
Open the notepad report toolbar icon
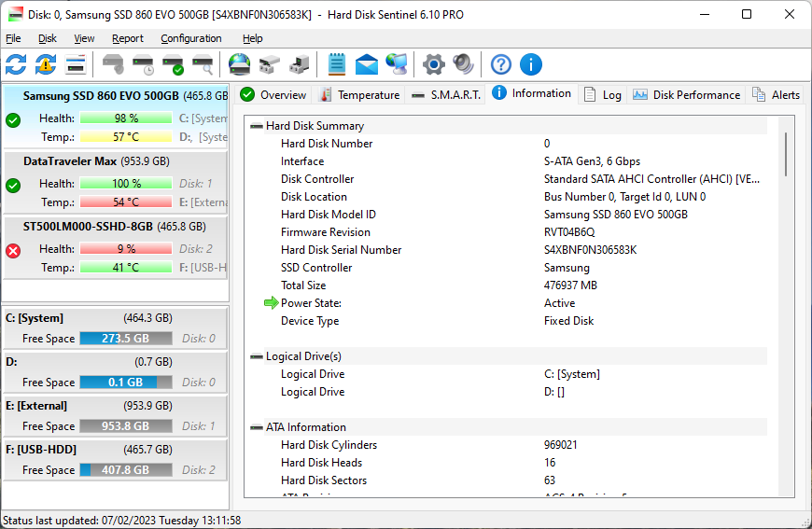[x=337, y=64]
